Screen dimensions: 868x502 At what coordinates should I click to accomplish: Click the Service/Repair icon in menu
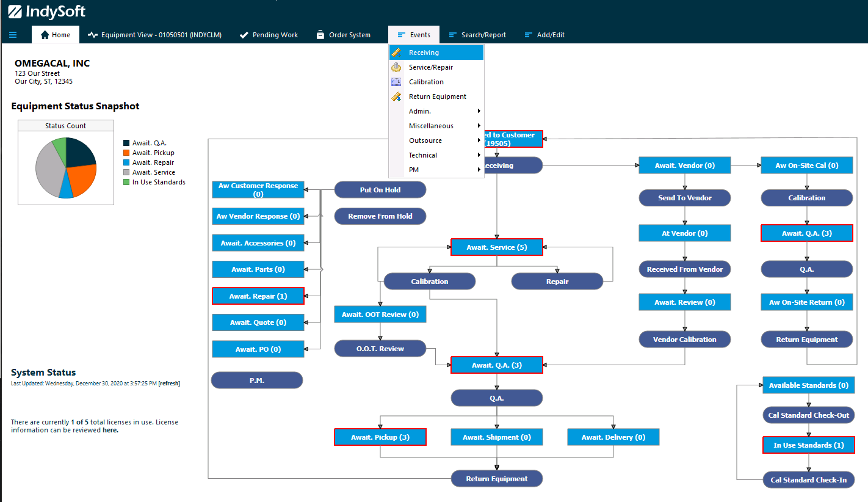tap(396, 67)
